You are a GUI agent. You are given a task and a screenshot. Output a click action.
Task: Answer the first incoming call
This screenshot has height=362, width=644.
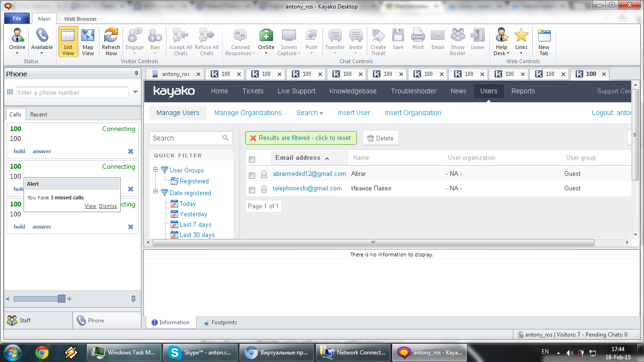pos(42,151)
